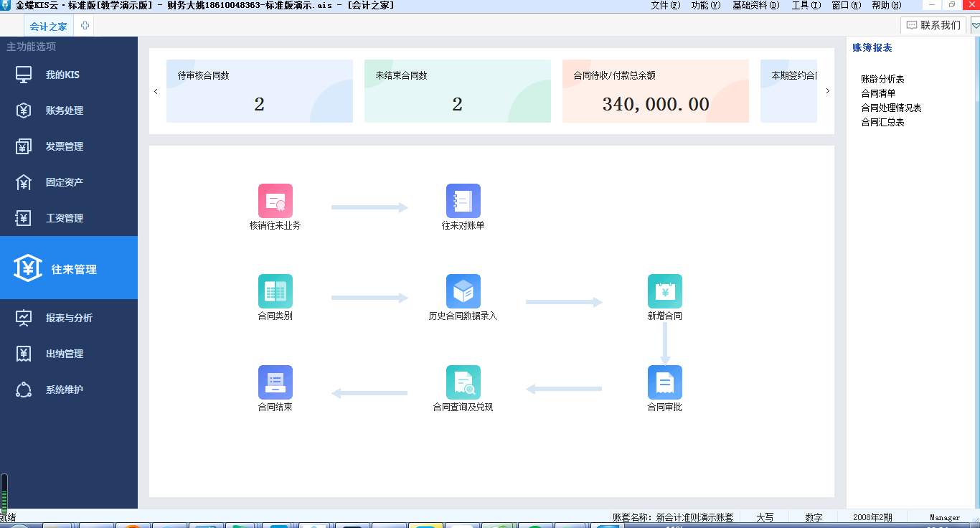This screenshot has width=980, height=528.
Task: Click the 主功能选项 sidebar header
Action: point(31,47)
